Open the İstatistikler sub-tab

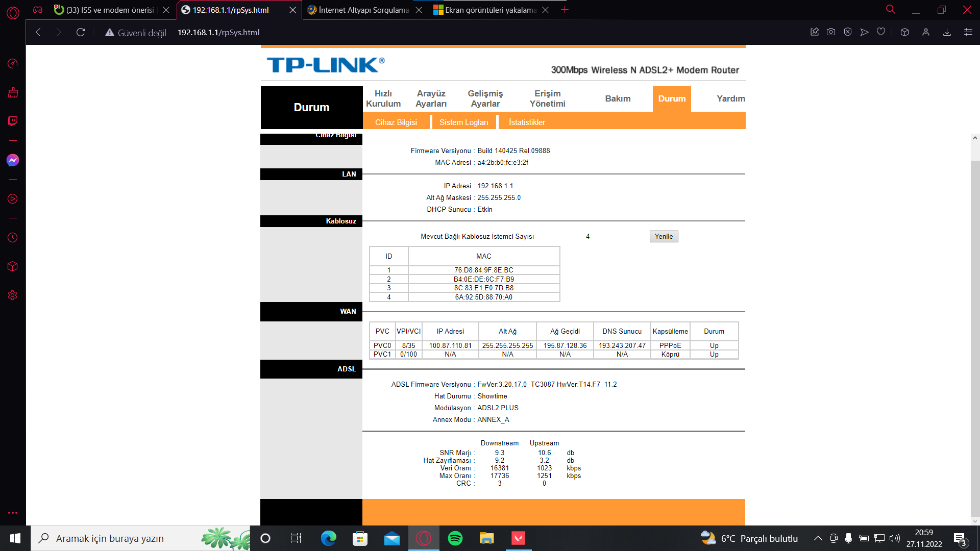pos(527,122)
